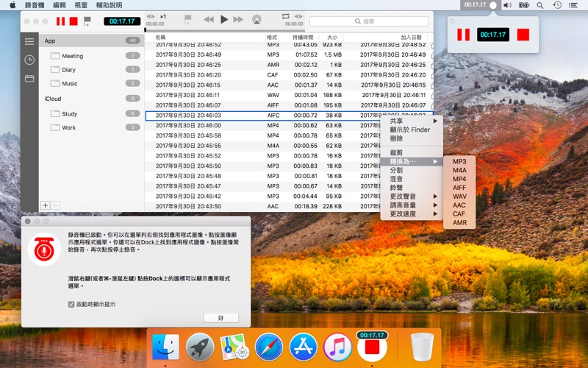
Task: Expand the 轉換為… submenu
Action: (x=412, y=161)
